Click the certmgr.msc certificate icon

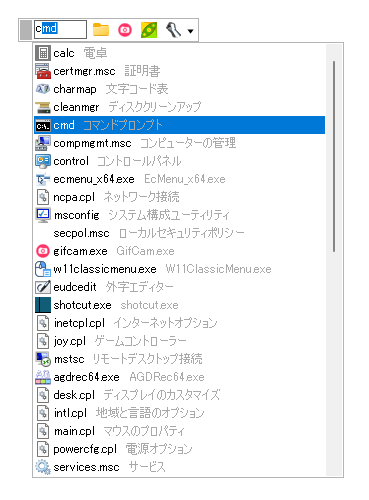(43, 71)
